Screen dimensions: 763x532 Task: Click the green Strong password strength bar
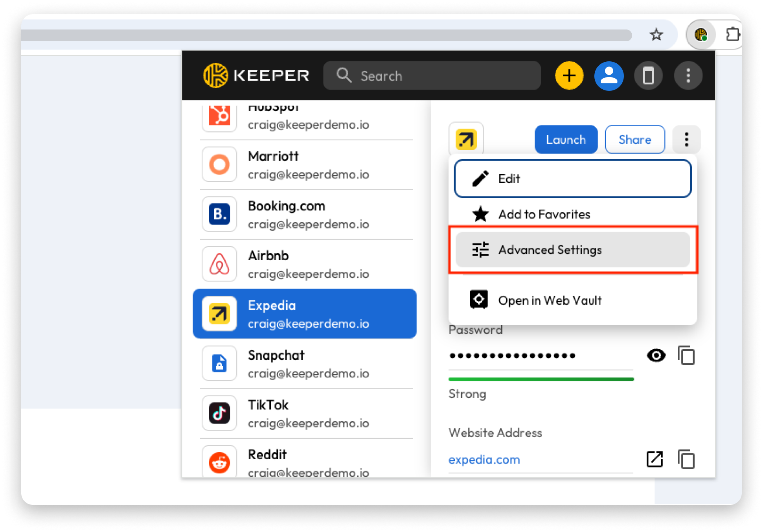point(541,379)
